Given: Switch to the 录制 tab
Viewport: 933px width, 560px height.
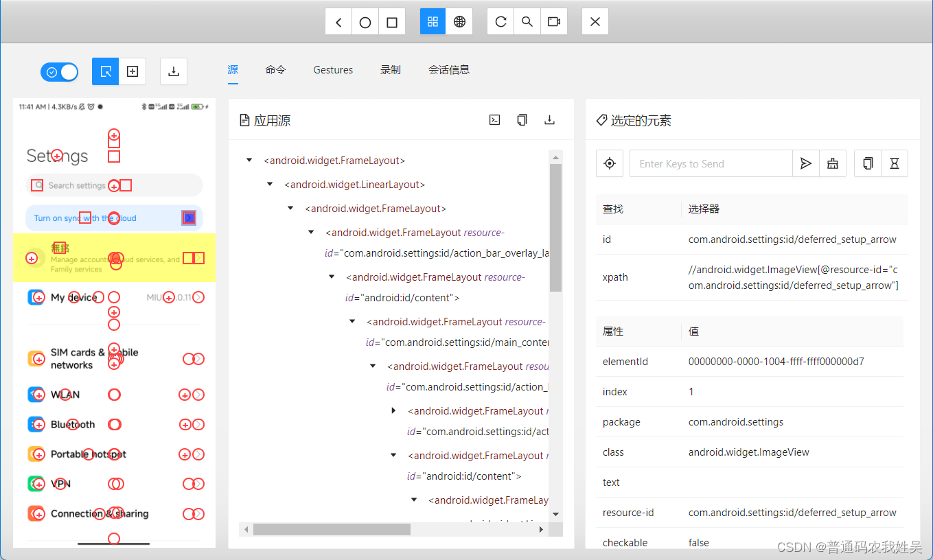Looking at the screenshot, I should [x=391, y=70].
